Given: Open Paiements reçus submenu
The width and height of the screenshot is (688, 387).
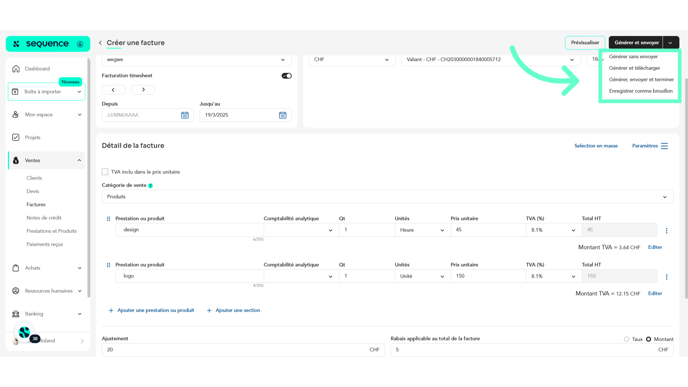Looking at the screenshot, I should (x=45, y=244).
